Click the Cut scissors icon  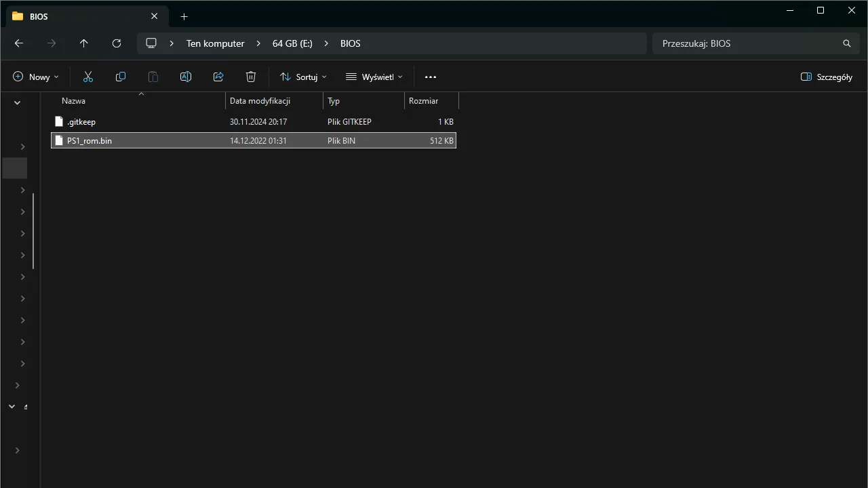coord(88,77)
